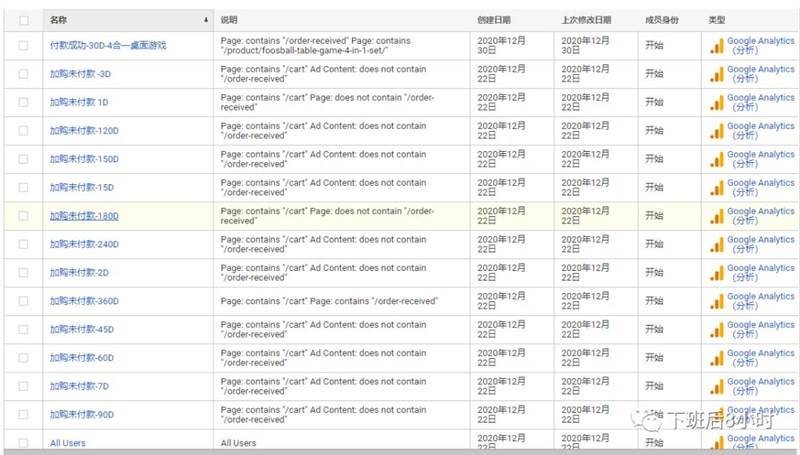Click sort arrow in 名称 column header
This screenshot has width=800, height=455.
[206, 20]
